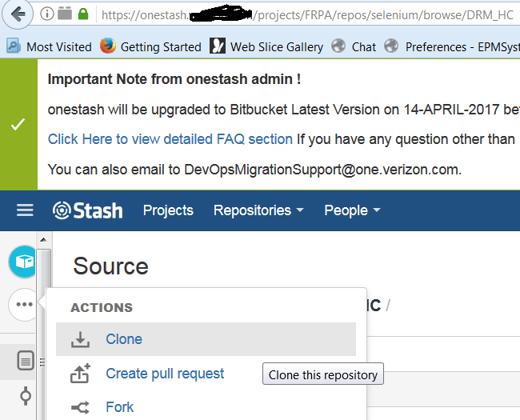This screenshot has width=520, height=420.
Task: Select the ACTIONS menu header text
Action: click(102, 307)
